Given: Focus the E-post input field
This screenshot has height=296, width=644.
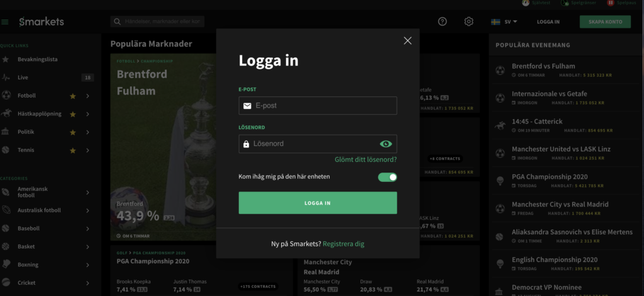Looking at the screenshot, I should point(318,106).
